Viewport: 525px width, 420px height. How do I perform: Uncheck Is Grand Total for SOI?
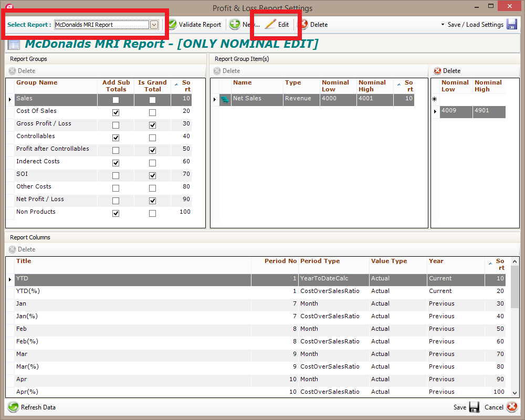pos(152,175)
